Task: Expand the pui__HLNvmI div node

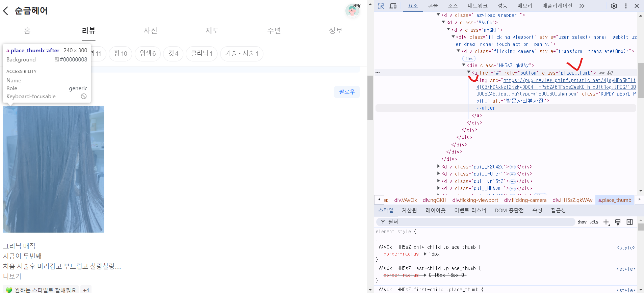Action: click(438, 188)
